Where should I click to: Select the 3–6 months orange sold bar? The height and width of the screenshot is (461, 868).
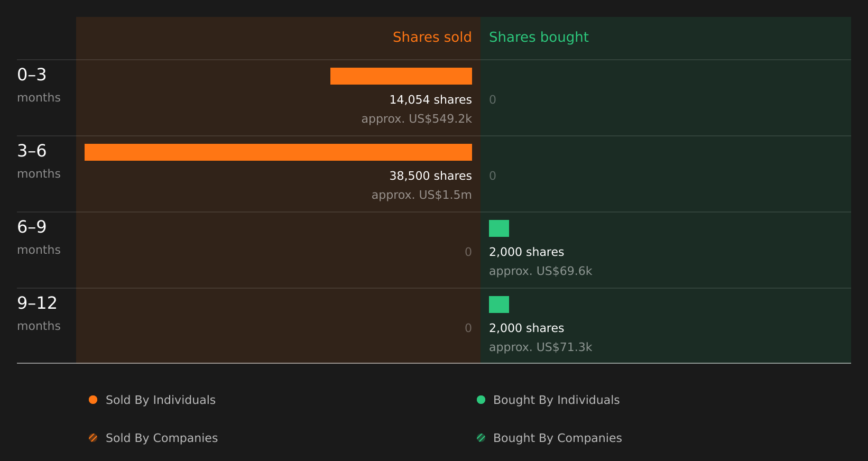click(x=278, y=152)
